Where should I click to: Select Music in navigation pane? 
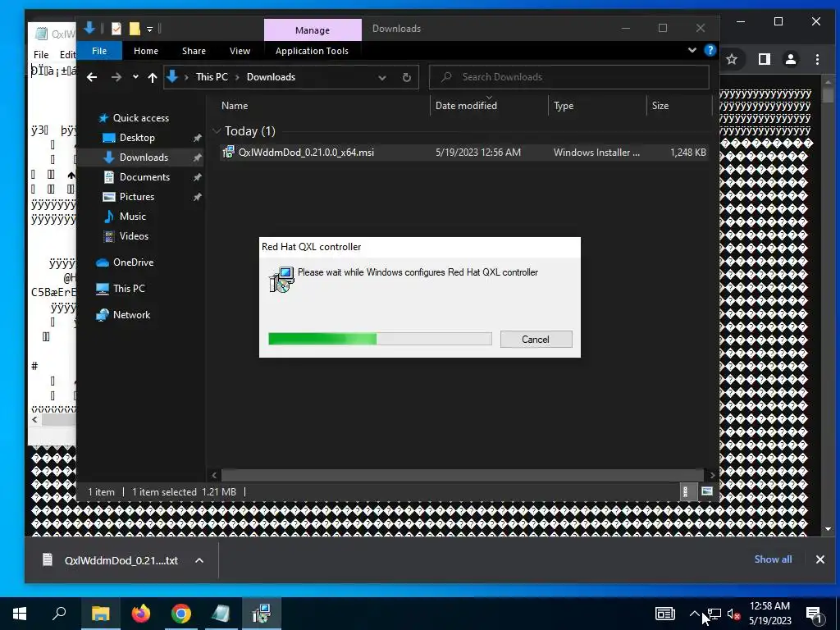(x=132, y=217)
